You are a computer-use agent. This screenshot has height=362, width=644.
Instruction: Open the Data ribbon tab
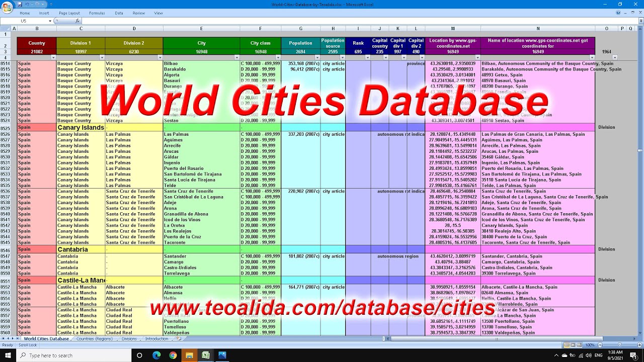119,13
